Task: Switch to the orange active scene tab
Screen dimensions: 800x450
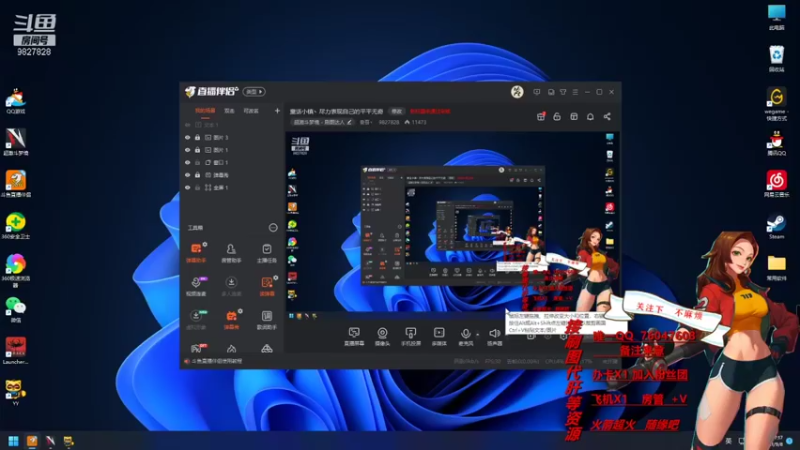Action: [205, 111]
